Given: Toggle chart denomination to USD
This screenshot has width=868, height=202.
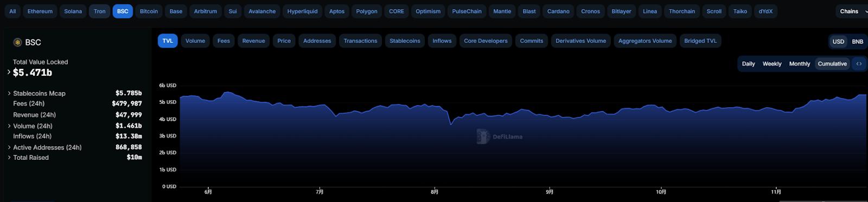Looking at the screenshot, I should (838, 42).
